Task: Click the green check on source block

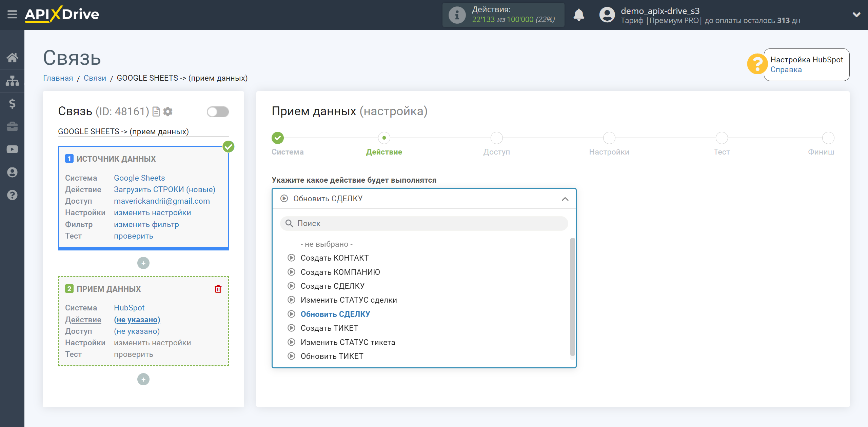Action: 229,147
